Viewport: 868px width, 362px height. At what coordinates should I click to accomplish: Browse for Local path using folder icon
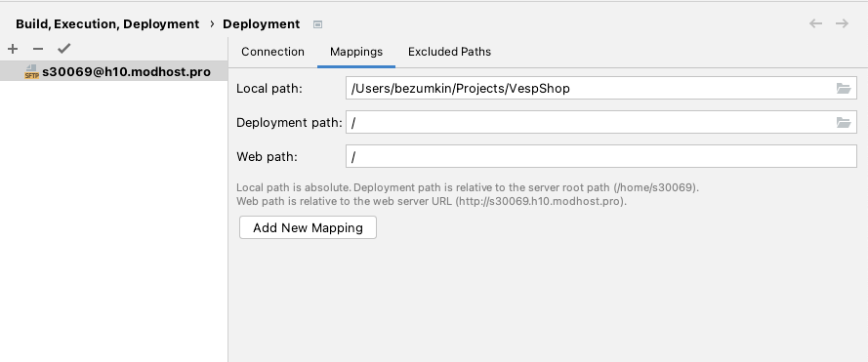(x=843, y=88)
